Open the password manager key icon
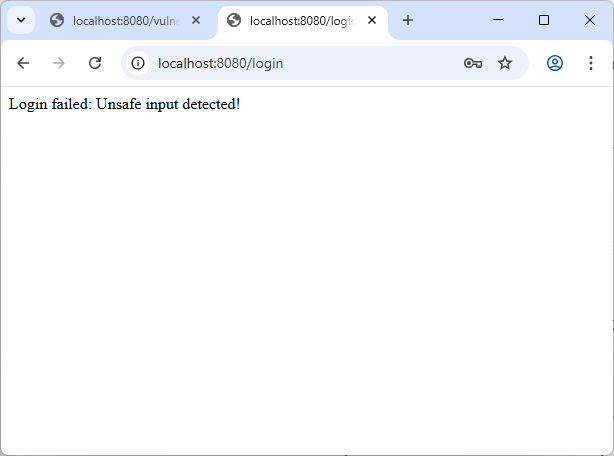Screen dimensions: 614x456 pyautogui.click(x=473, y=63)
